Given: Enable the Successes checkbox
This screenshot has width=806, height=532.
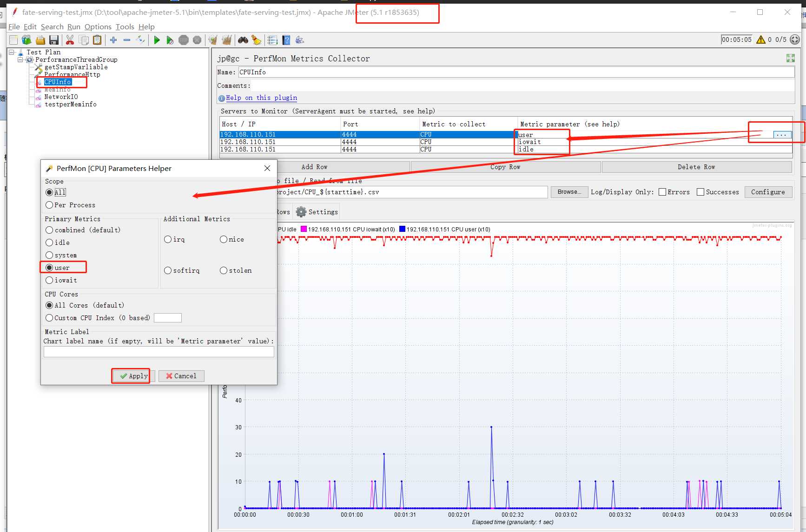Looking at the screenshot, I should coord(700,192).
